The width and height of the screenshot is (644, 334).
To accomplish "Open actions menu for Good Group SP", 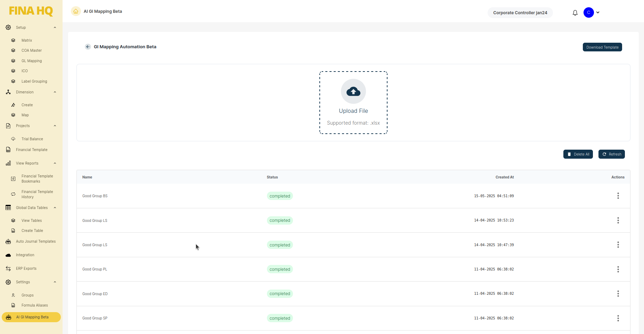I will coord(618,318).
